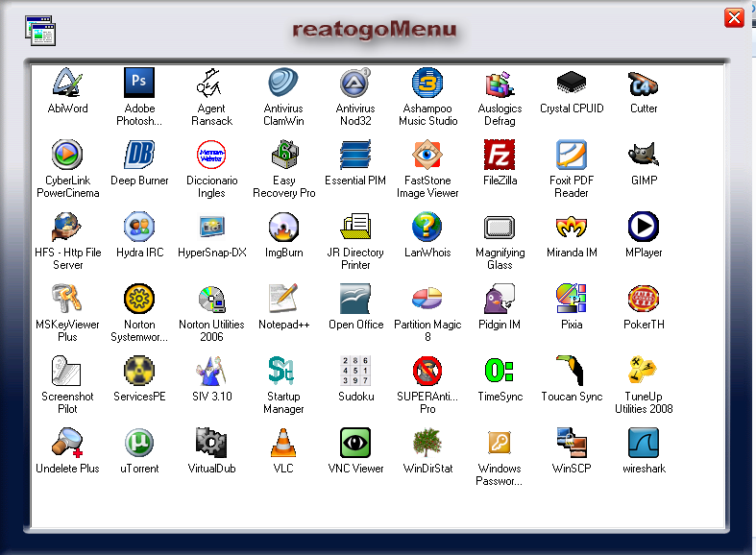Start uTorrent client
Viewport: 756px width, 555px height.
[x=139, y=443]
